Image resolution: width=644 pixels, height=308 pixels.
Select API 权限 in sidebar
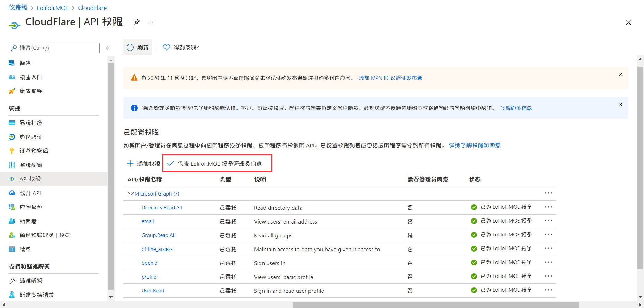[54, 179]
